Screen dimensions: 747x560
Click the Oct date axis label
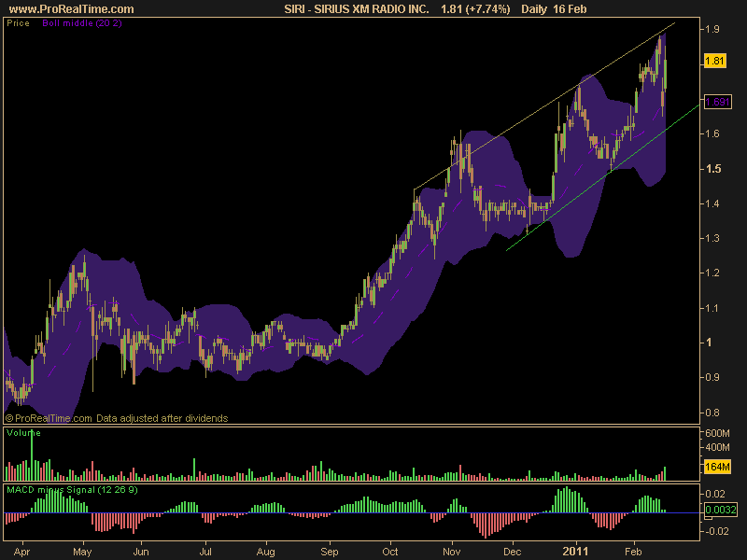tap(390, 552)
